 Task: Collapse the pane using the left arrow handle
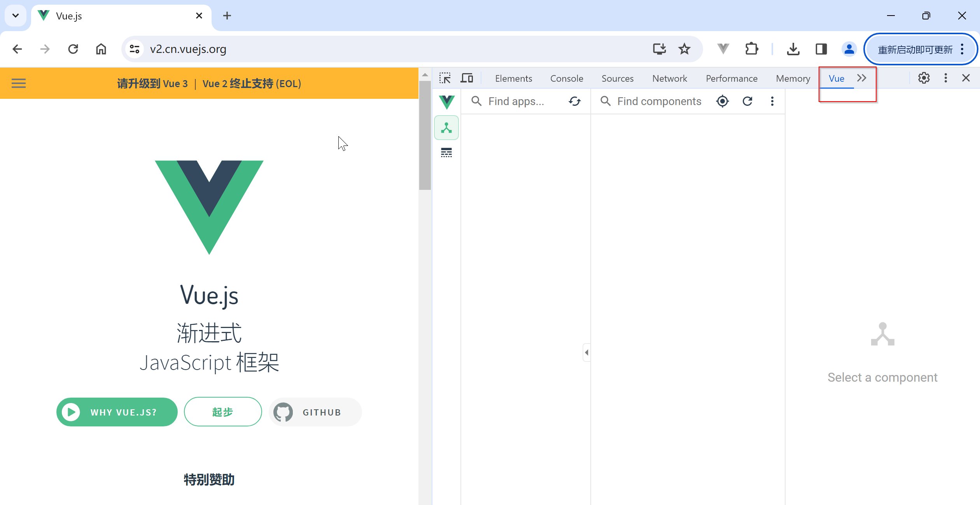tap(586, 352)
